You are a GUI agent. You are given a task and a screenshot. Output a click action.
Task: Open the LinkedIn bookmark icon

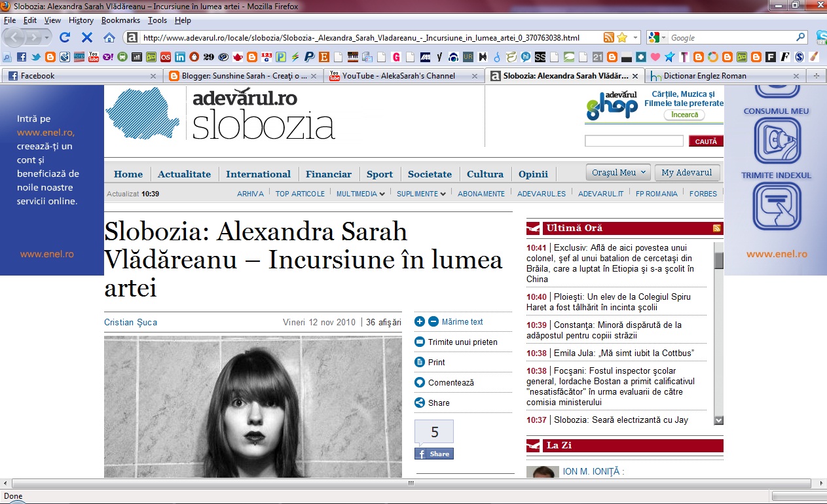[180, 57]
